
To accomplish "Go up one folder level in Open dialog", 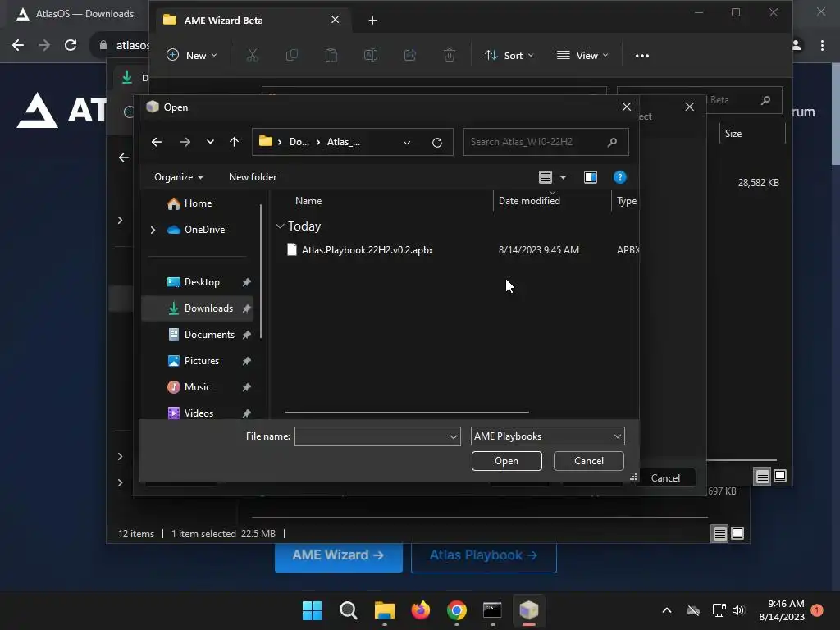I will point(234,142).
